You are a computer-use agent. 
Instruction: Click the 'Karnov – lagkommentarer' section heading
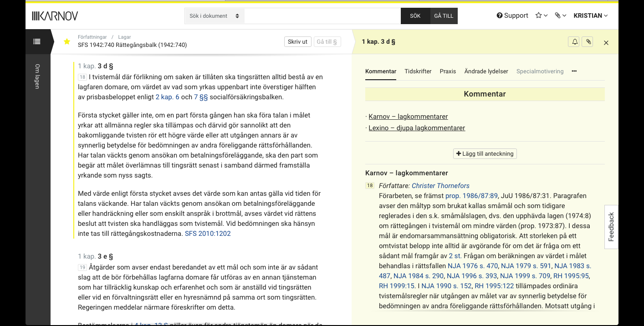coord(407,173)
